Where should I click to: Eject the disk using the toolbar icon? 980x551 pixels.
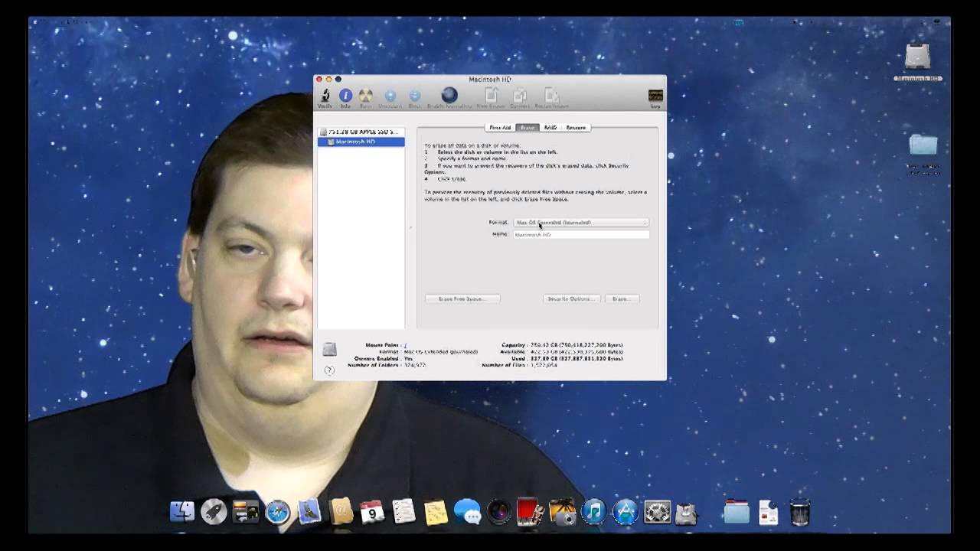[414, 96]
